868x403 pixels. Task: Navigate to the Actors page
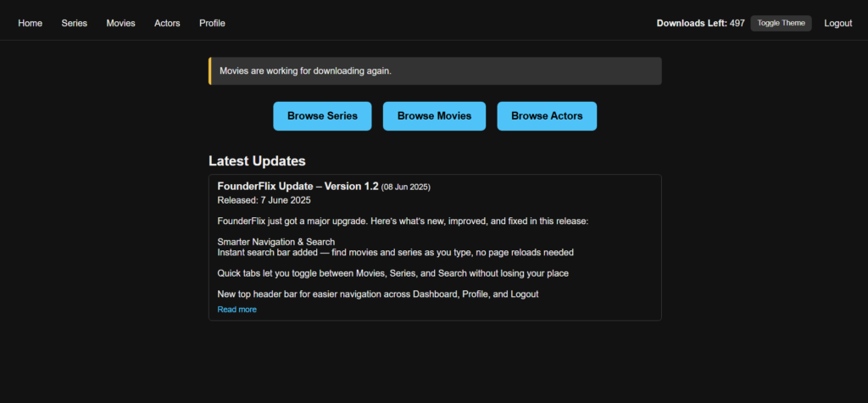tap(167, 23)
